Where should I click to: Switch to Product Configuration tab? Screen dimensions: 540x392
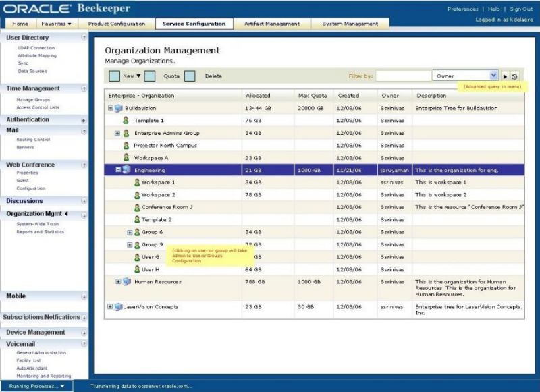(117, 24)
